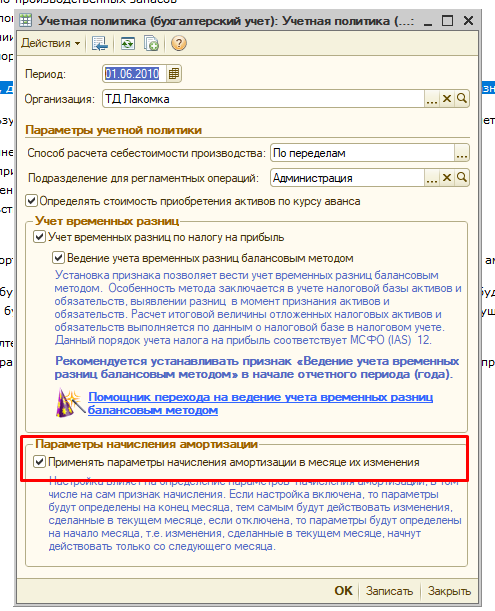Toggle Применять параметры начисления амортизации checkbox
Screen dimensions: 495x611
coord(39,462)
